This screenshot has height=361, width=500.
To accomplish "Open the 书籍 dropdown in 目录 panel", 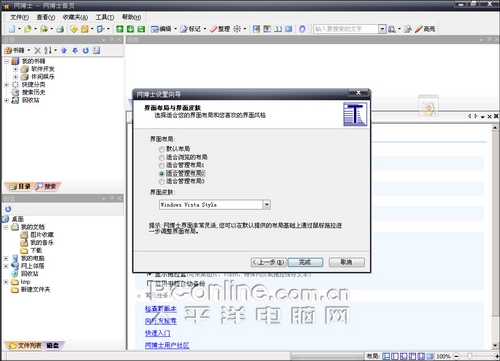I will coord(29,50).
